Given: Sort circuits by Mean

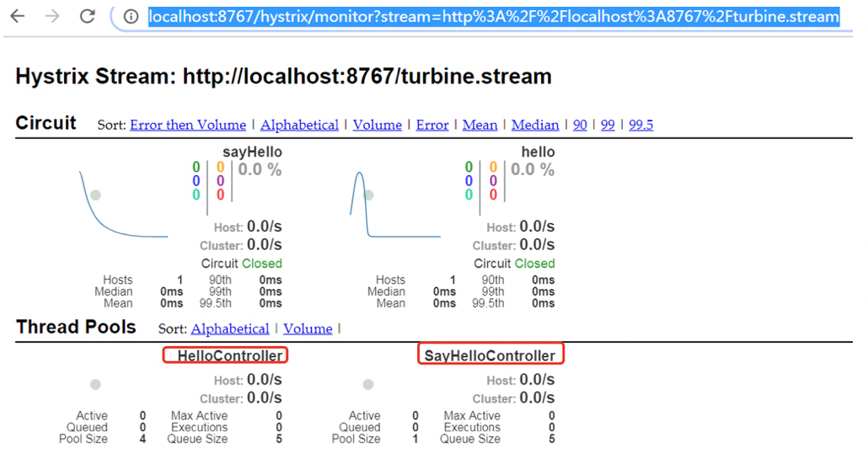Looking at the screenshot, I should pos(480,125).
